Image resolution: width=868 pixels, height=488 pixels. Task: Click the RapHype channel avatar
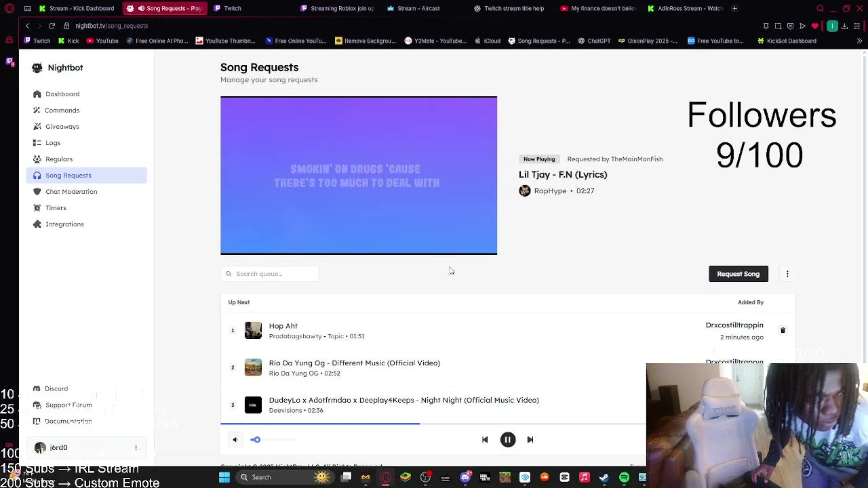click(524, 191)
